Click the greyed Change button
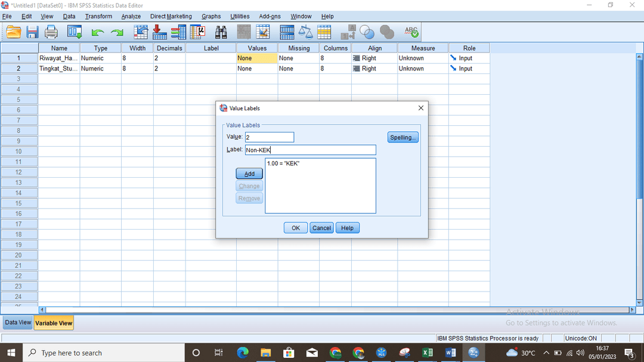The height and width of the screenshot is (362, 644). coord(249,186)
